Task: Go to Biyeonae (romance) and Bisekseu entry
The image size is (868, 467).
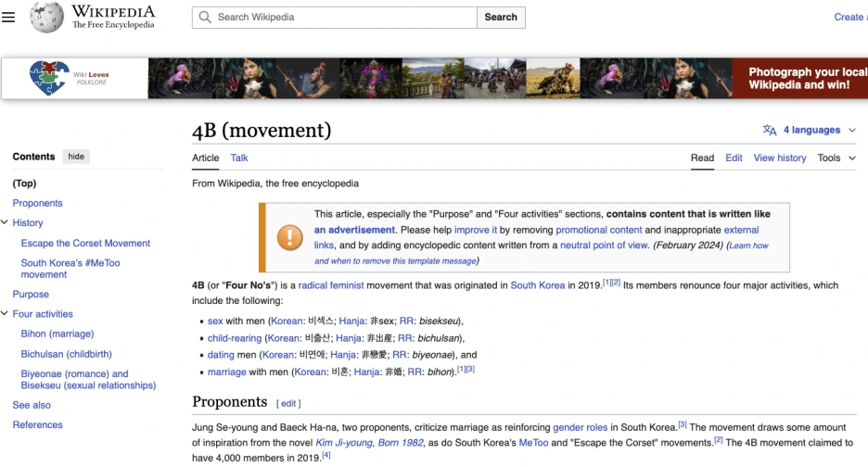Action: point(88,379)
